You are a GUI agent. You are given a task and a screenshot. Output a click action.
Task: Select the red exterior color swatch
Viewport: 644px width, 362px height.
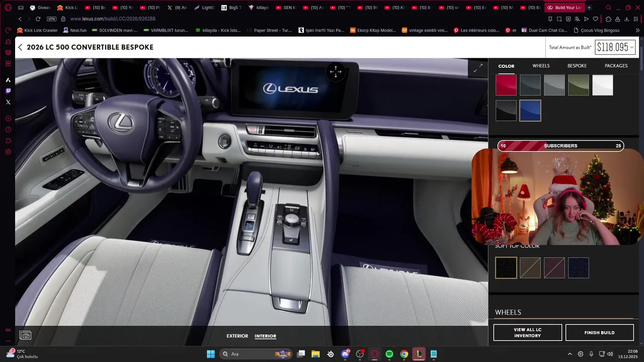[x=506, y=85]
